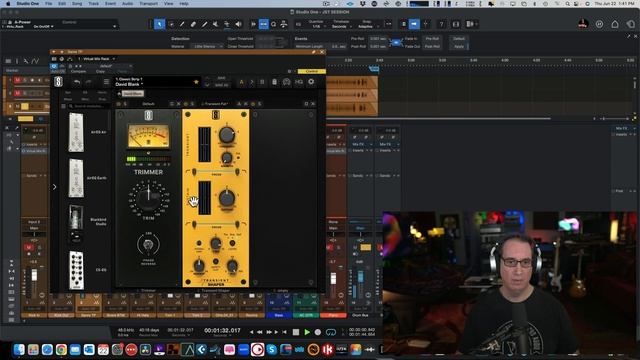Click the A/B state letter A icon
The width and height of the screenshot is (640, 360).
(241, 82)
